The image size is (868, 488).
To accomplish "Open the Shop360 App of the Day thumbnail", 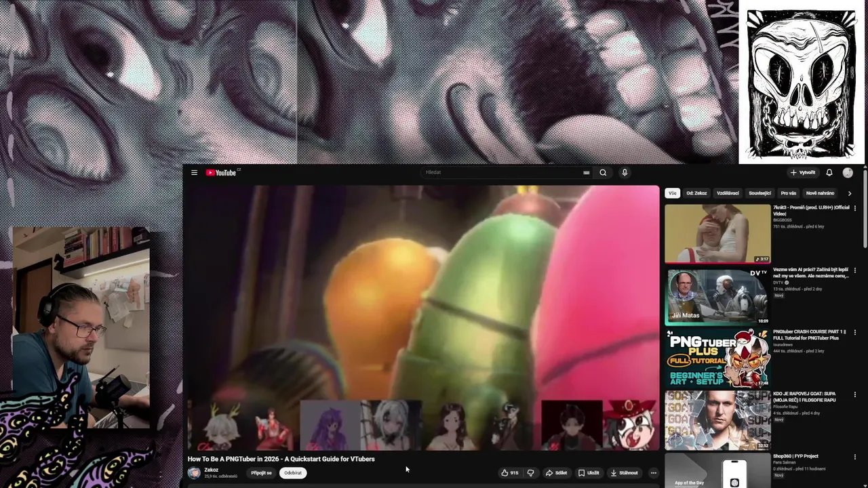I will coord(717,470).
